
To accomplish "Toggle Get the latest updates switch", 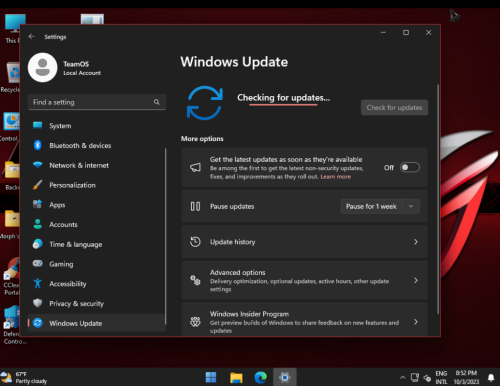I will click(410, 167).
